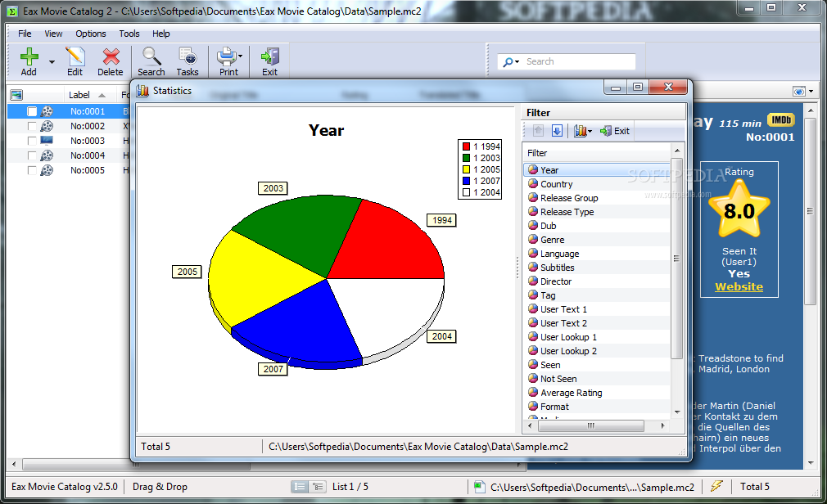Image resolution: width=827 pixels, height=504 pixels.
Task: Click the green 2003 legend swatch
Action: click(466, 158)
